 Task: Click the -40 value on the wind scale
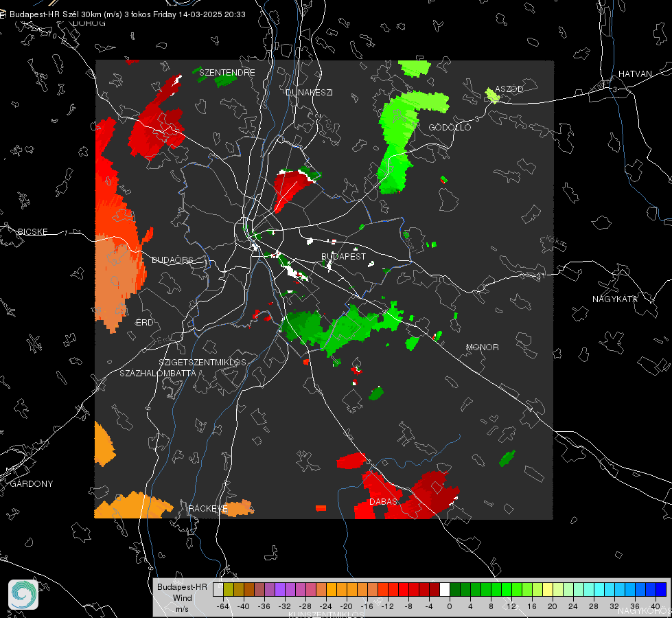point(244,606)
